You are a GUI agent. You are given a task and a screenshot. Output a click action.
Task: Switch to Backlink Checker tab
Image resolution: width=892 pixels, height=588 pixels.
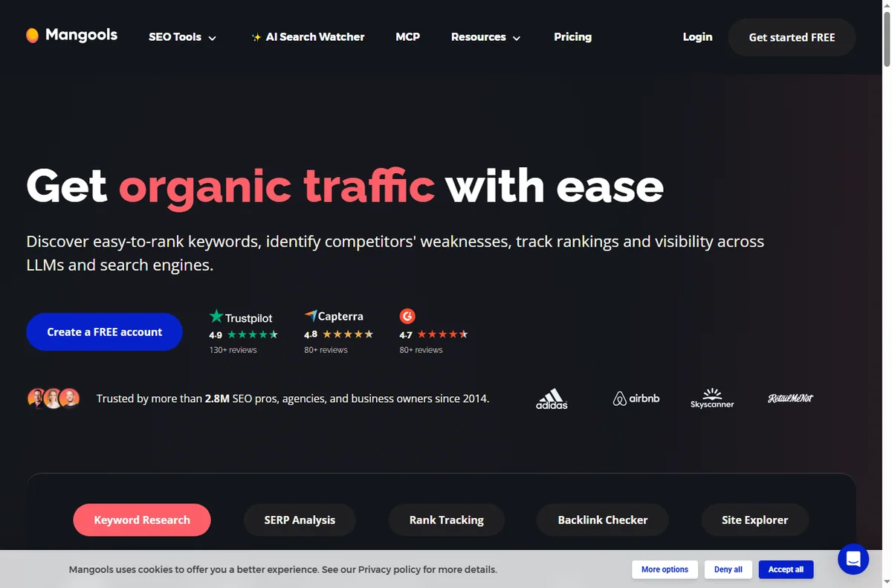(603, 520)
